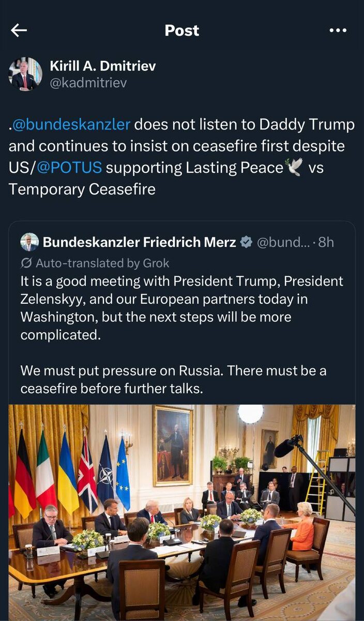Open the three-dot more options menu
The height and width of the screenshot is (621, 364).
point(338,31)
